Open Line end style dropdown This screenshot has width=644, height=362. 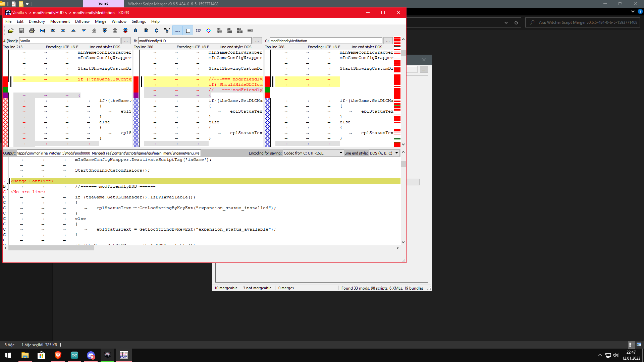pyautogui.click(x=384, y=153)
